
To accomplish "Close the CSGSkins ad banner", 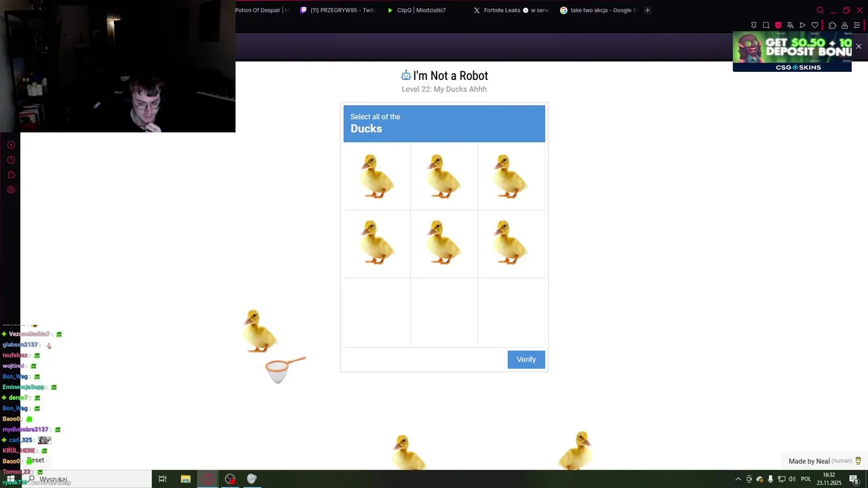I will 859,46.
